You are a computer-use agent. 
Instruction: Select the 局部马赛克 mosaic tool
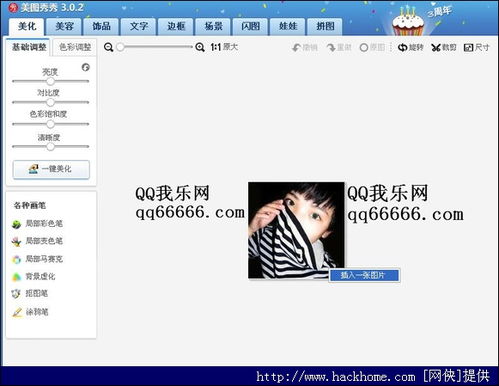37,259
